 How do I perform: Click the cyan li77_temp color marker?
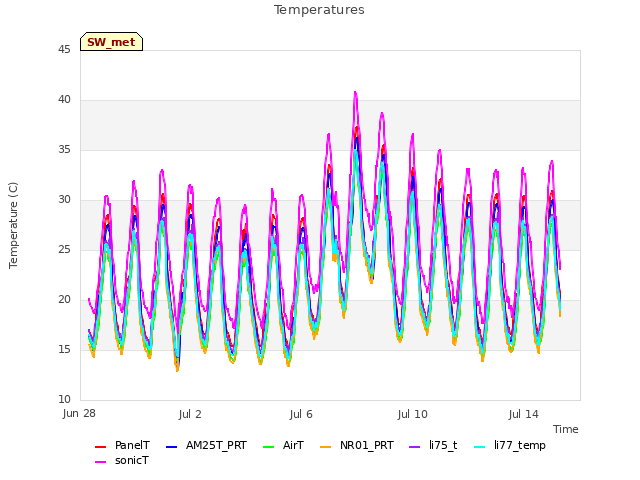pos(480,447)
